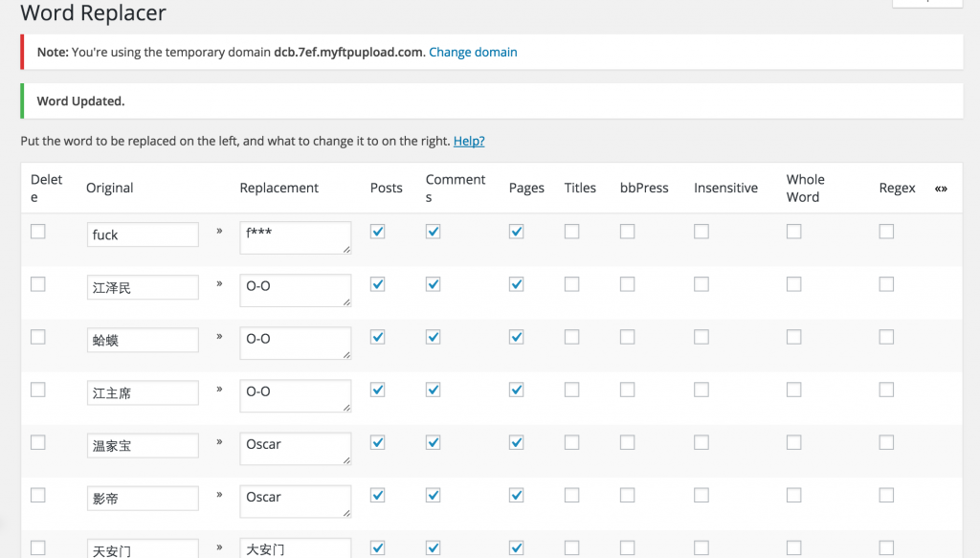Enable Insensitive for the 影帝 row
This screenshot has width=980, height=558.
coord(702,495)
